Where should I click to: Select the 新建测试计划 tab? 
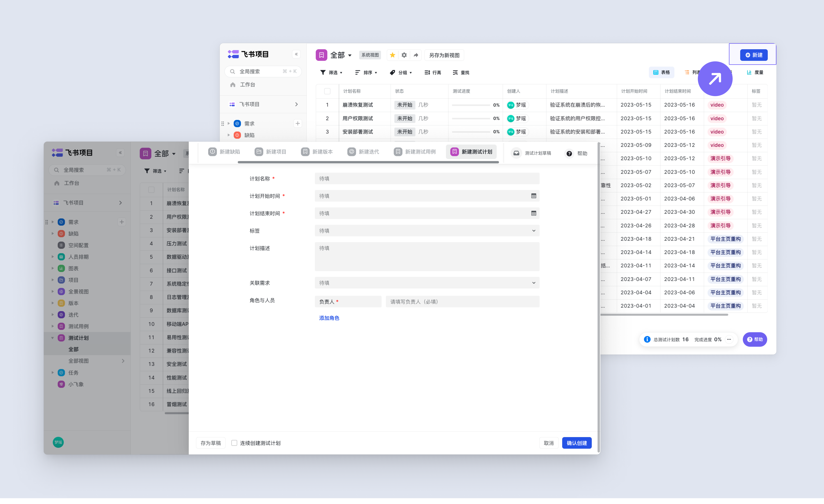point(471,152)
